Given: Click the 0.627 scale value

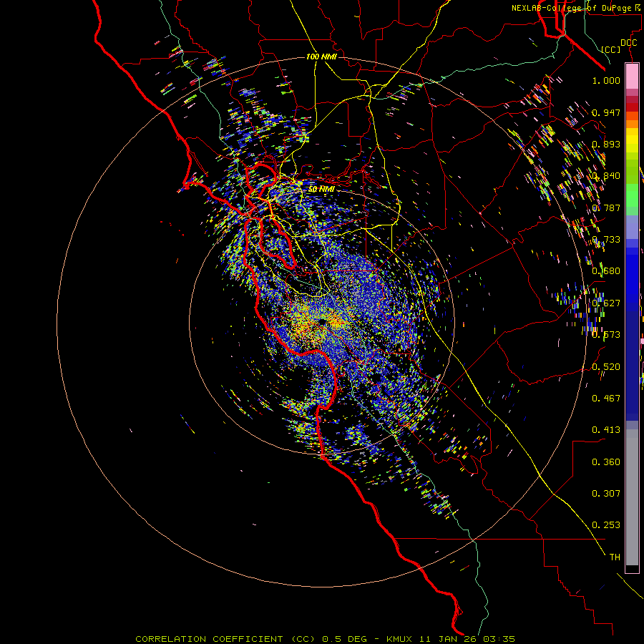Looking at the screenshot, I should tap(606, 303).
